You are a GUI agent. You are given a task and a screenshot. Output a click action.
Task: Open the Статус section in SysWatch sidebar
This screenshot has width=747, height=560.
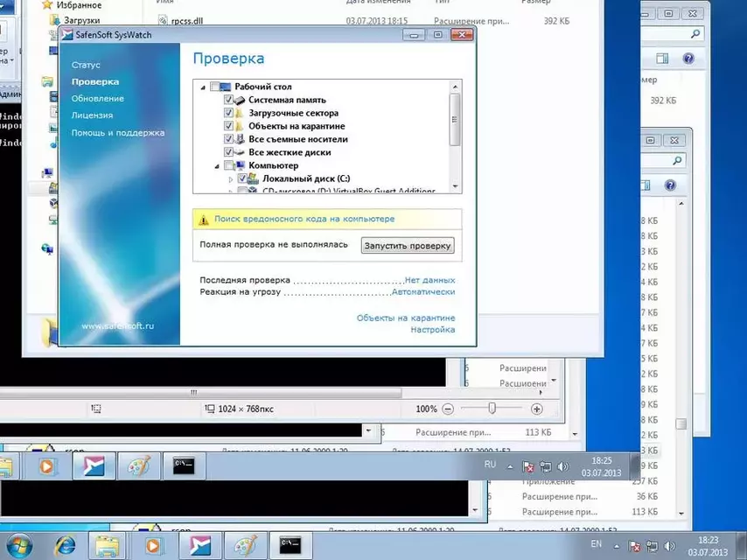pos(86,65)
